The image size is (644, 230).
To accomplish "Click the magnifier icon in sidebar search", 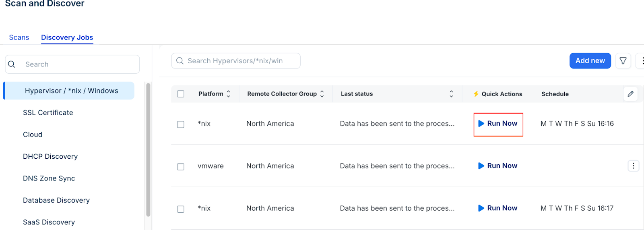I will 12,64.
